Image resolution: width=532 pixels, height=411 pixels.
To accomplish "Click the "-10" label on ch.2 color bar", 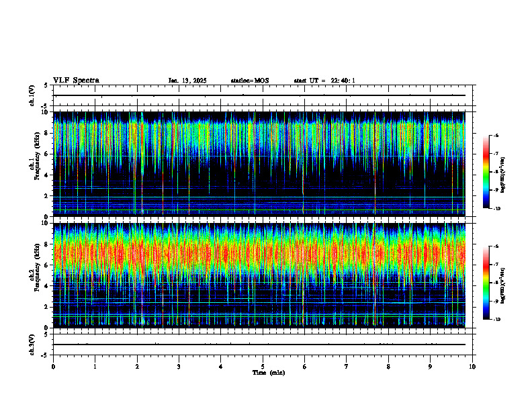I will click(496, 320).
